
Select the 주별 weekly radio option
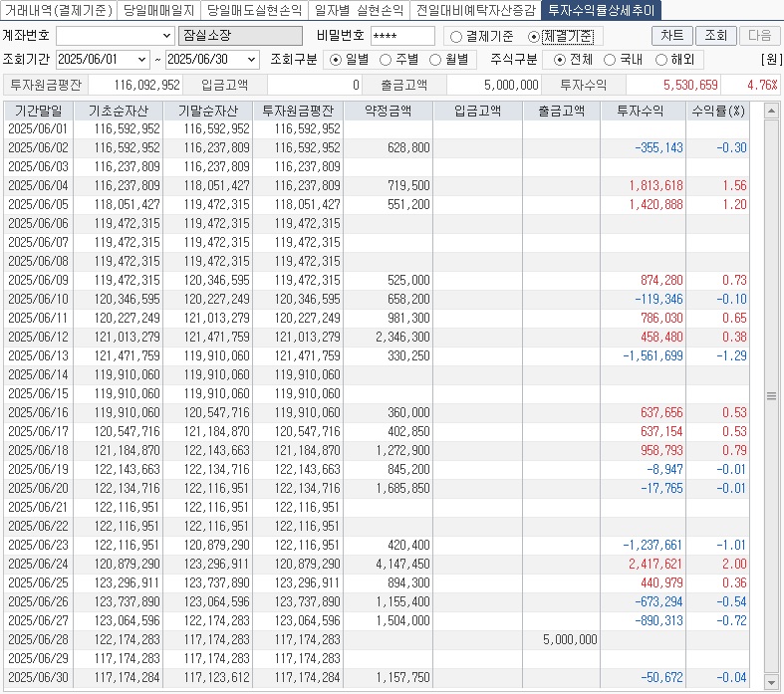(x=386, y=60)
